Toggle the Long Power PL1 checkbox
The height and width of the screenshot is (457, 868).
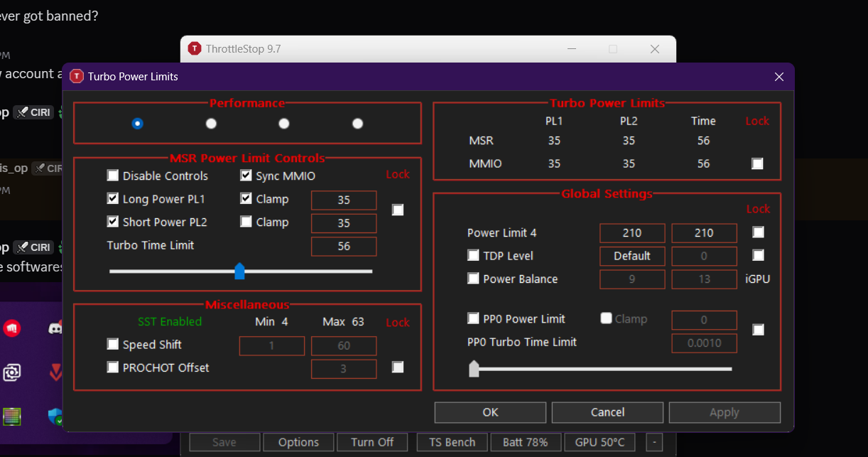pyautogui.click(x=112, y=198)
